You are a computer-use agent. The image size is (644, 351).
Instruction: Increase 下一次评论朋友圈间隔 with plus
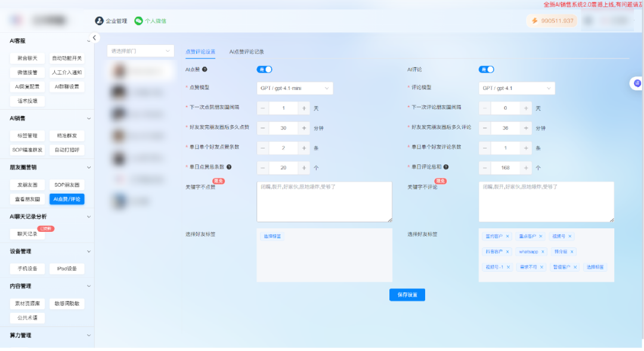click(526, 108)
